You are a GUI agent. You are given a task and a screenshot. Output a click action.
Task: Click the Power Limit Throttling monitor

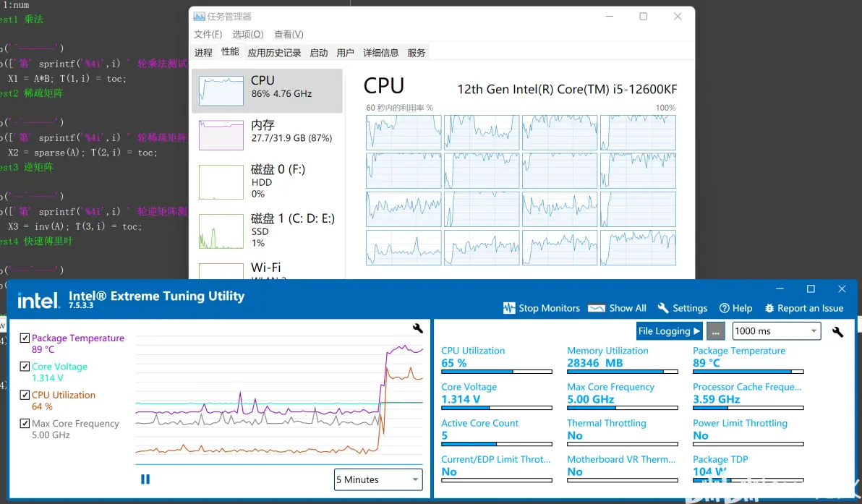click(748, 432)
